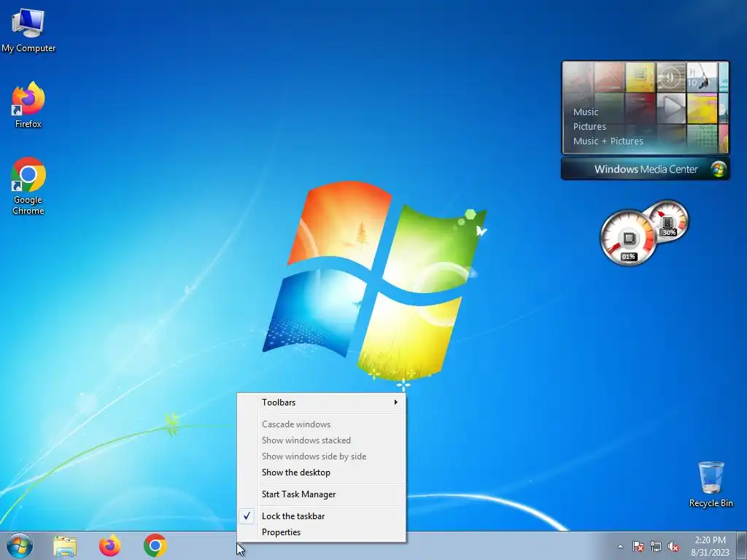Click Pictures in Media Center gadget
Image resolution: width=747 pixels, height=560 pixels.
[589, 127]
